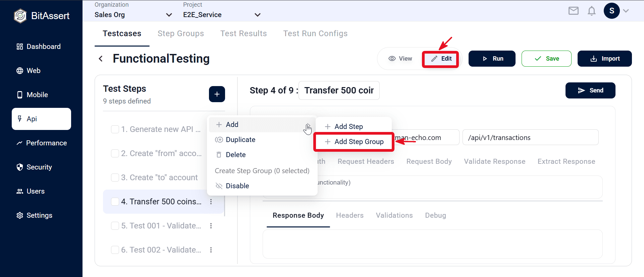Expand the Organization dropdown Sales Org
Screen dimensions: 644x277
[x=133, y=15]
